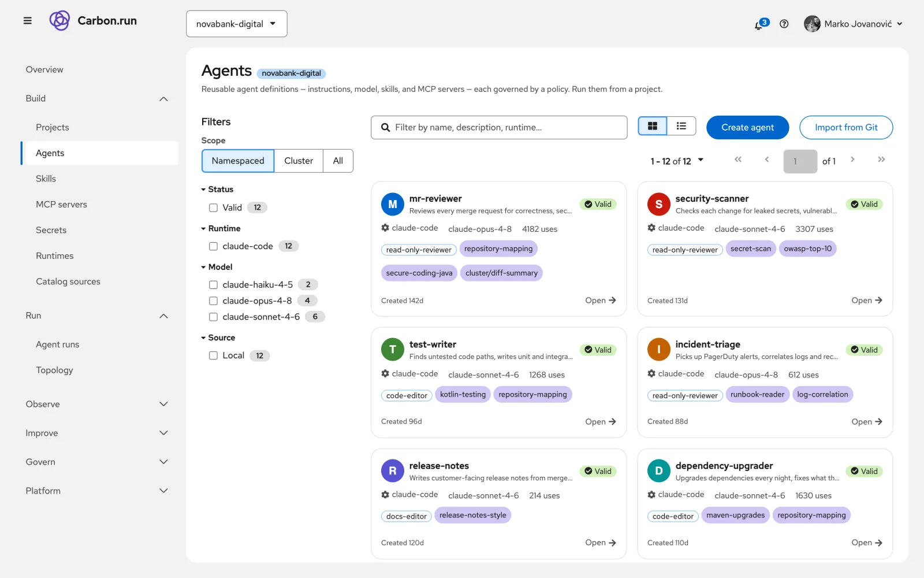Expand the Govern sidebar section
The width and height of the screenshot is (924, 578).
tap(97, 462)
